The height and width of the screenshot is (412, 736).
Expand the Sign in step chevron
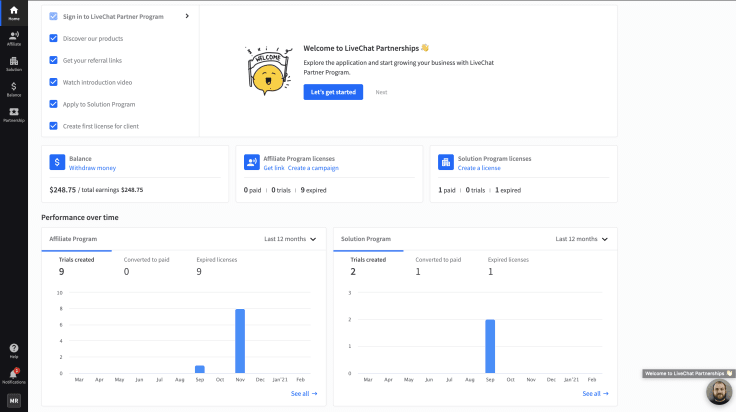tap(187, 16)
